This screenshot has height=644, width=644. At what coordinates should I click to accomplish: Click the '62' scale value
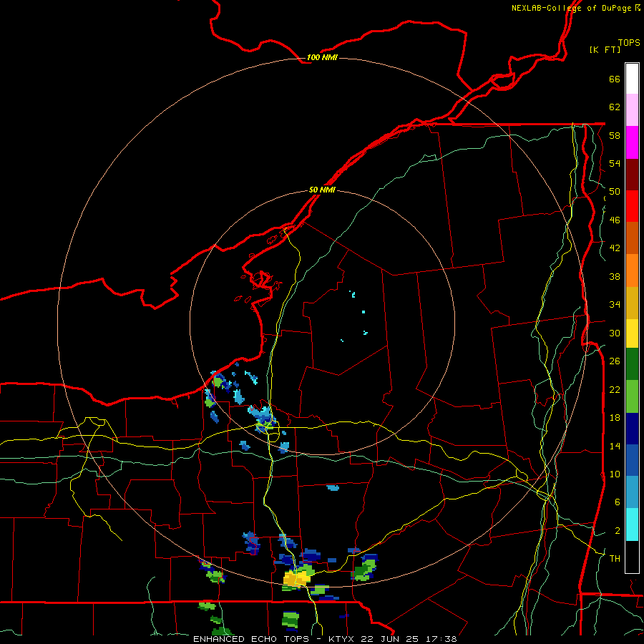pos(615,107)
